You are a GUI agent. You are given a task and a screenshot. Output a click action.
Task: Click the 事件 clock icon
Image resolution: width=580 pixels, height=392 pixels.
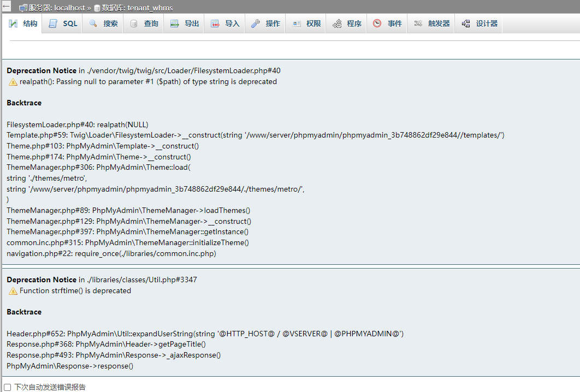pos(377,23)
